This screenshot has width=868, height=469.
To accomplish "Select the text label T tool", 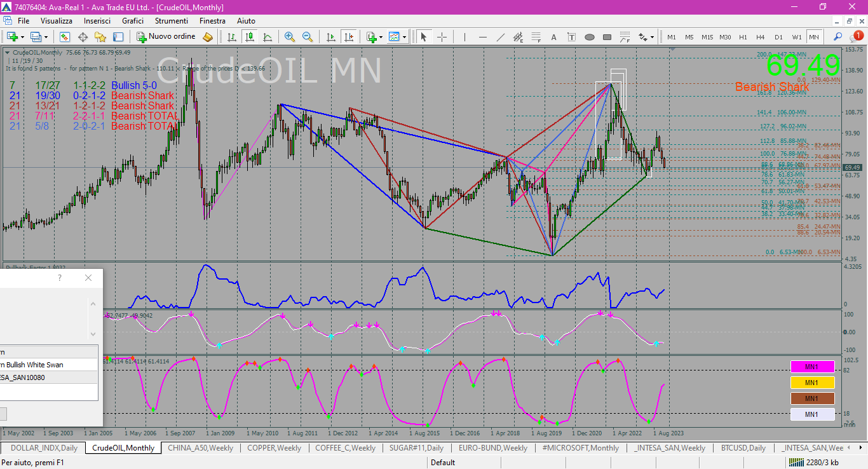I will pyautogui.click(x=571, y=37).
